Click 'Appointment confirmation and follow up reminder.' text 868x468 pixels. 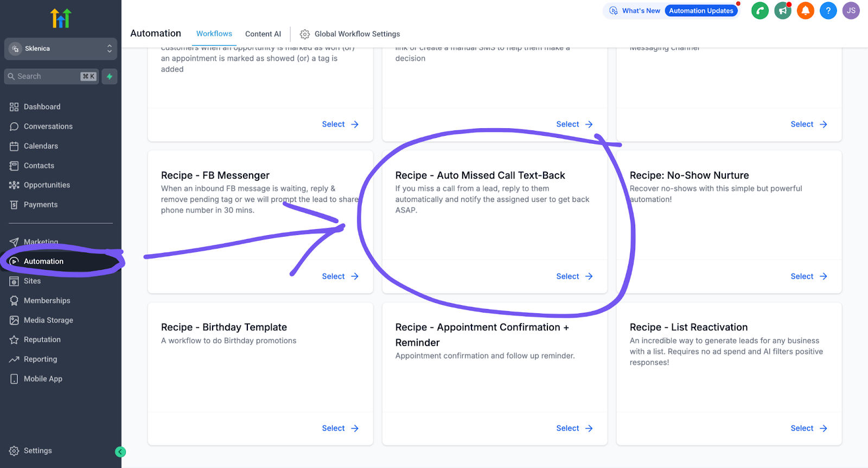[485, 356]
